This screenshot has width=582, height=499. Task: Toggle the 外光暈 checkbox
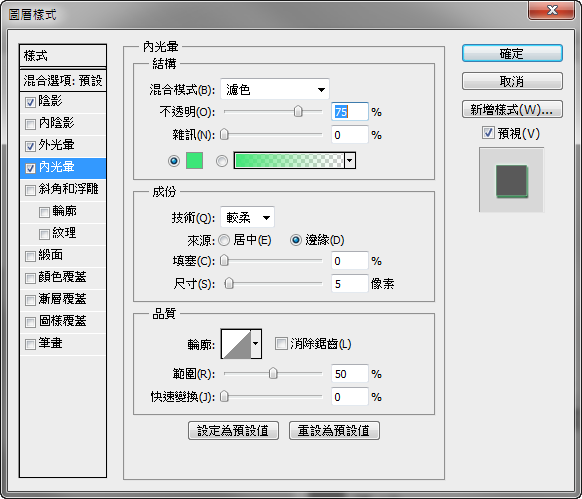(x=30, y=146)
